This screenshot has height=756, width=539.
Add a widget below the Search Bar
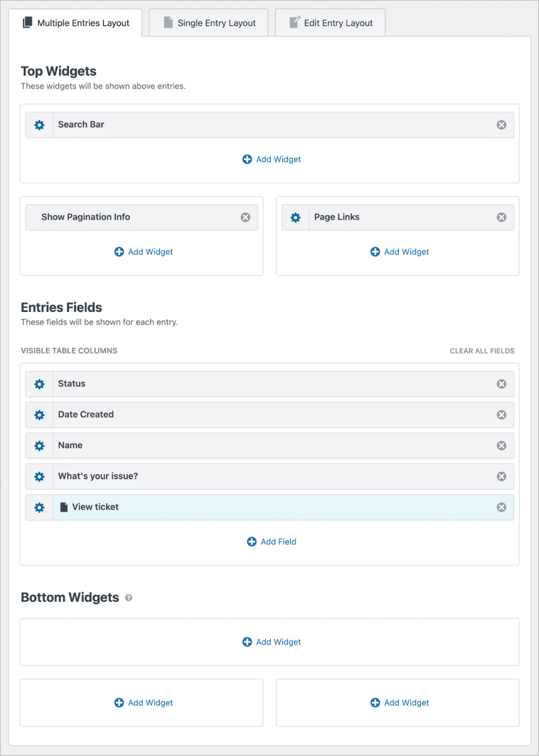271,159
